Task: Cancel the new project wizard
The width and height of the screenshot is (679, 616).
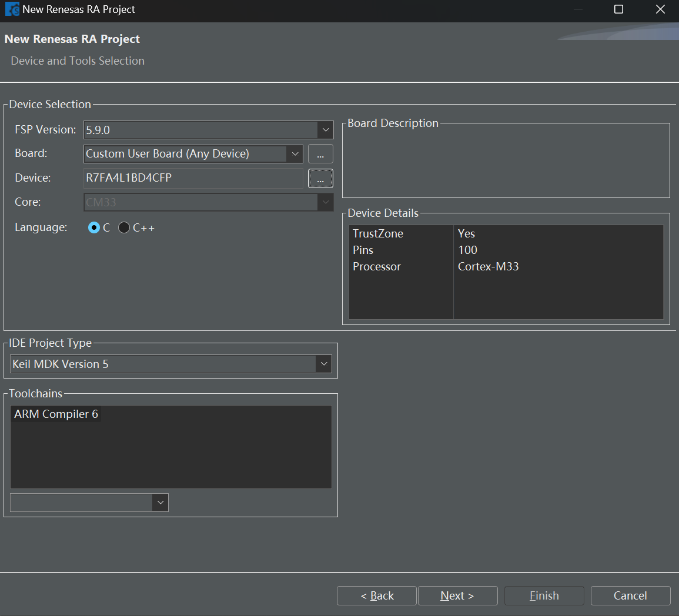Action: [630, 595]
